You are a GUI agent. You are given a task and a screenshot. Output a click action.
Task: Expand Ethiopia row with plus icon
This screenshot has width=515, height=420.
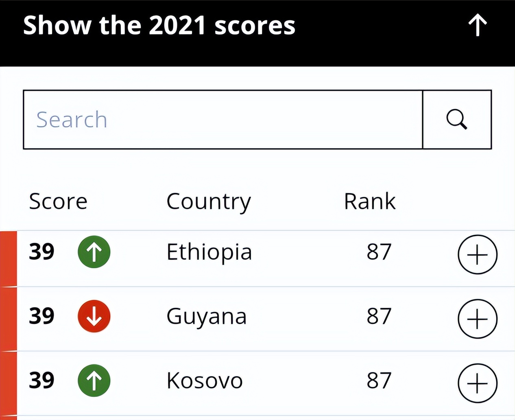point(477,254)
